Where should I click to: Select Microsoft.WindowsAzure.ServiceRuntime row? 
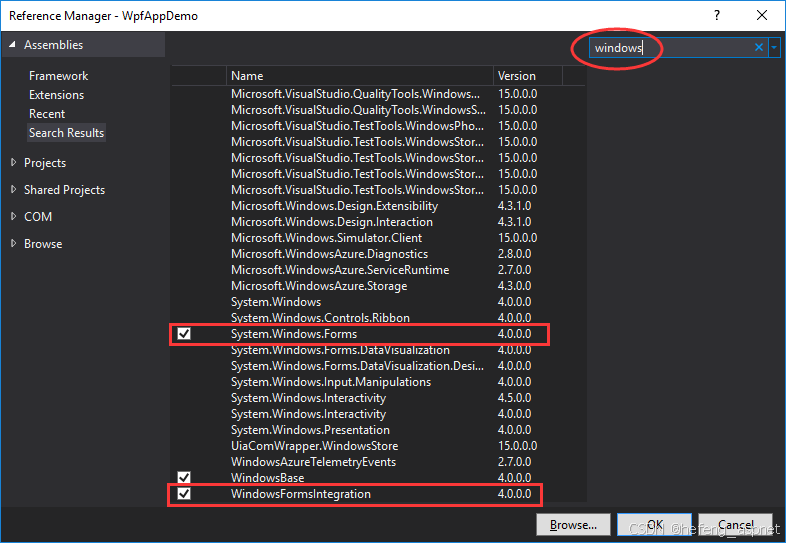click(378, 270)
